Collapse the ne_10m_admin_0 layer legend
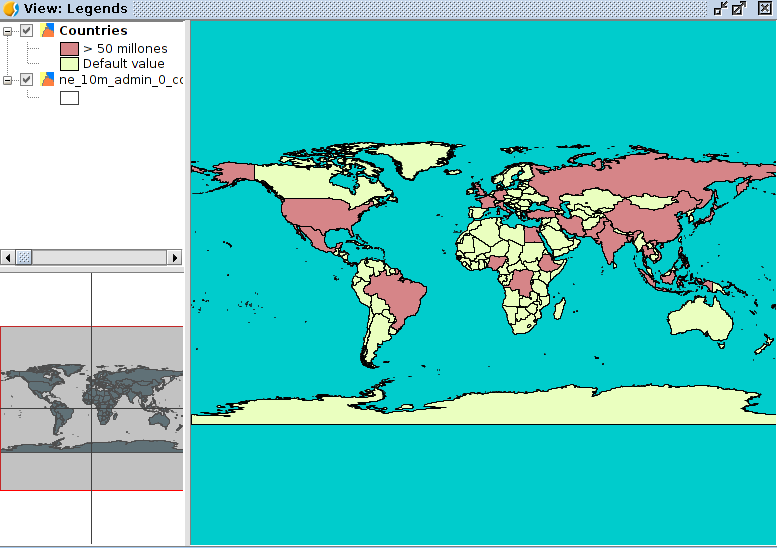This screenshot has width=777, height=548. 8,79
